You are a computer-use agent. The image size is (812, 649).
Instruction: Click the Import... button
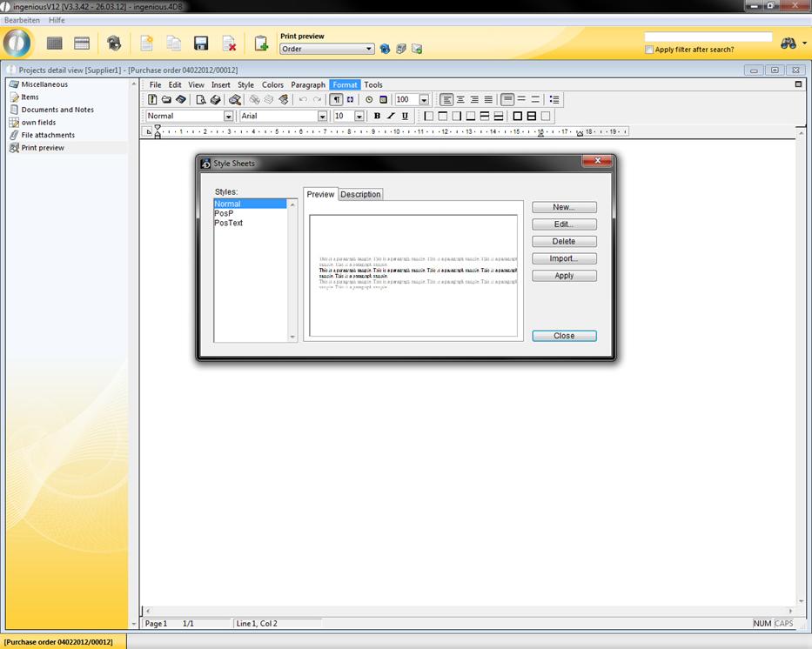click(564, 258)
